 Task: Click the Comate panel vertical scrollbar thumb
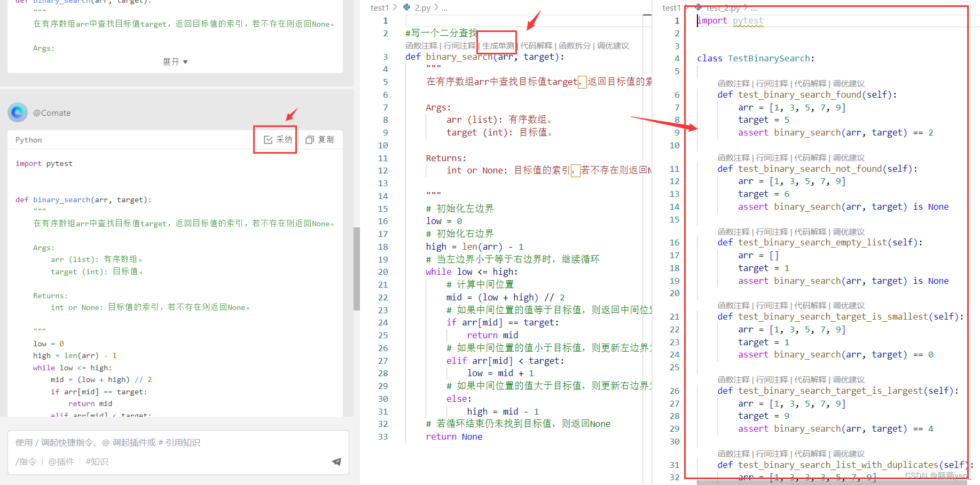357,268
